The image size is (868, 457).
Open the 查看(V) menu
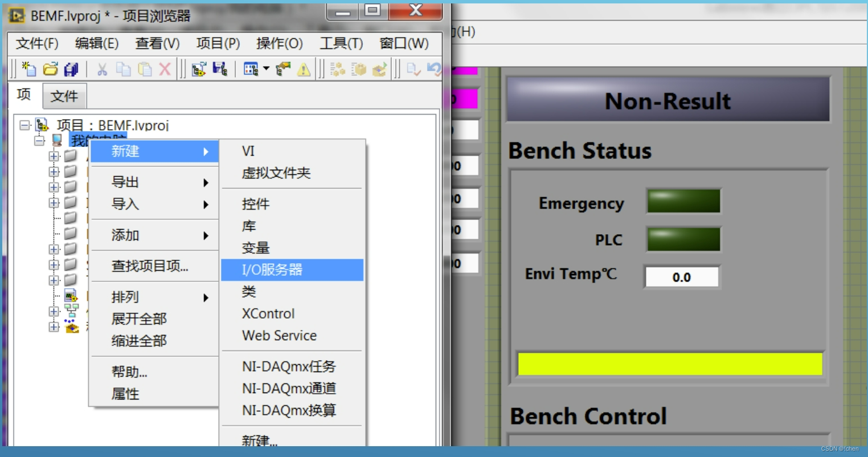pyautogui.click(x=157, y=43)
